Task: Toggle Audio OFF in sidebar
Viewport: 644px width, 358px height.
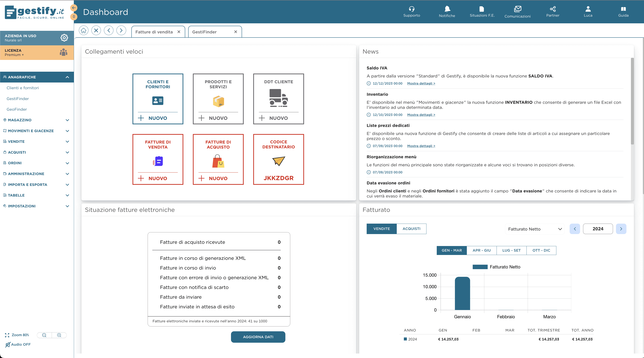Action: tap(18, 345)
